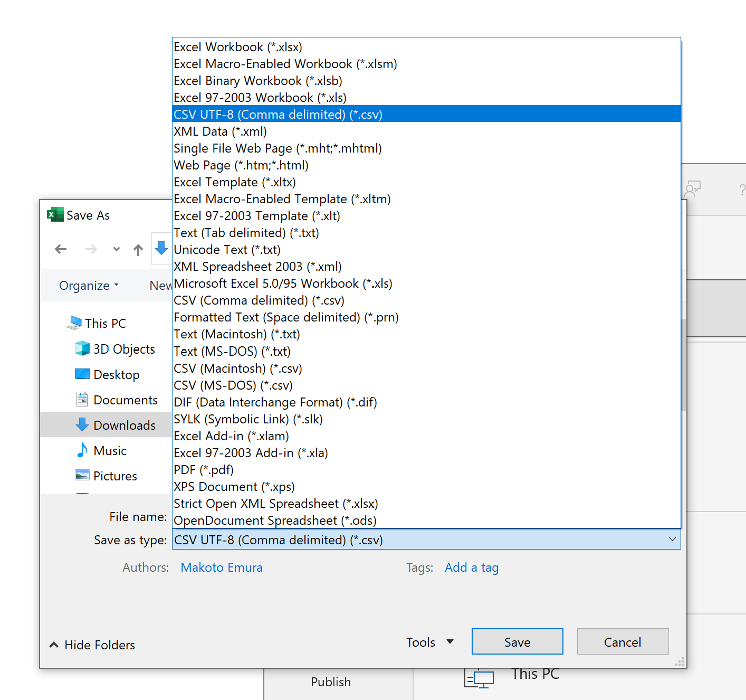Collapse folders with Hide Folders
746x700 pixels.
click(92, 645)
